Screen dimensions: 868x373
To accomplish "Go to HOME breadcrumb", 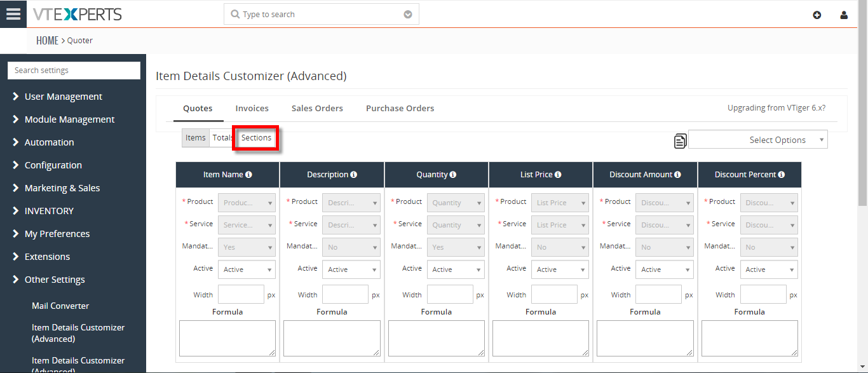I will pos(47,40).
